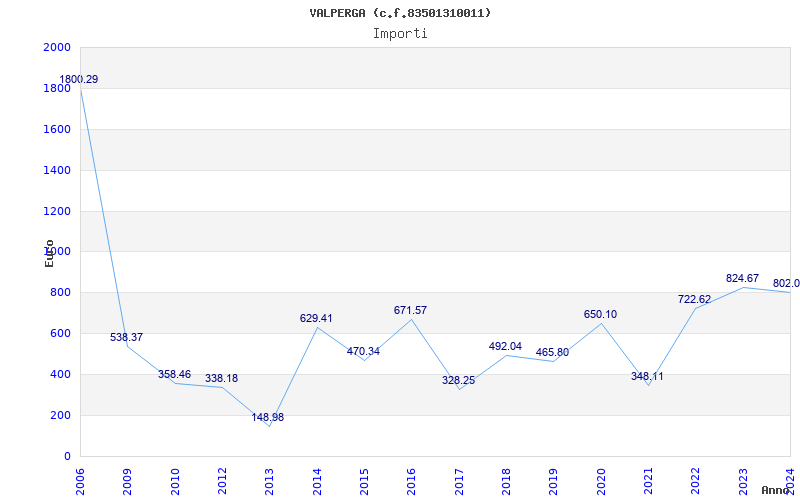Image resolution: width=800 pixels, height=500 pixels.
Task: Click the 2019 year tick label
Action: (554, 481)
